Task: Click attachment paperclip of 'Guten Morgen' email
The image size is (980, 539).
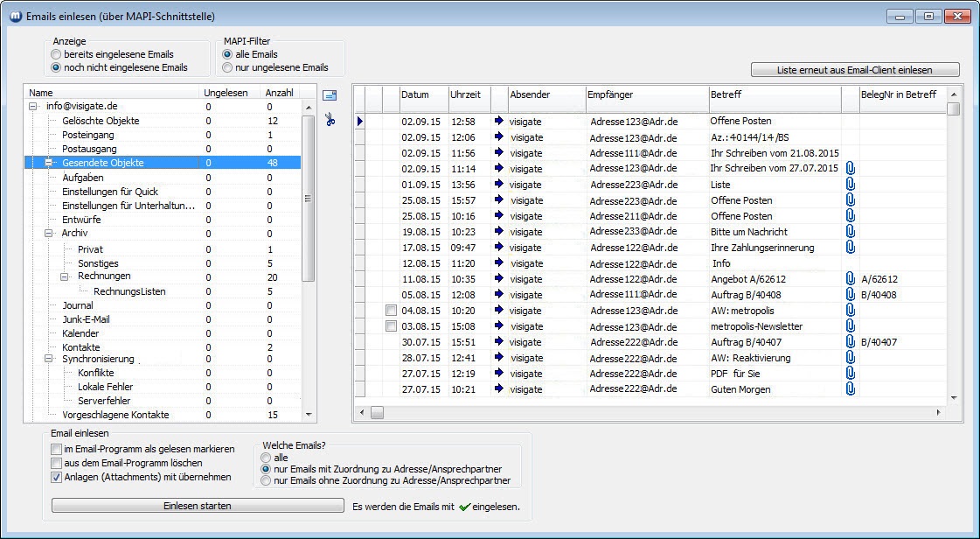Action: (x=850, y=389)
